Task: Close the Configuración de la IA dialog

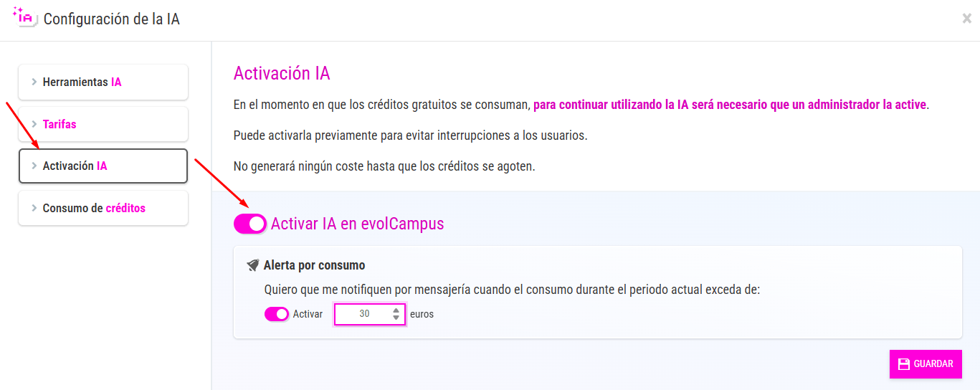Action: pos(966,19)
